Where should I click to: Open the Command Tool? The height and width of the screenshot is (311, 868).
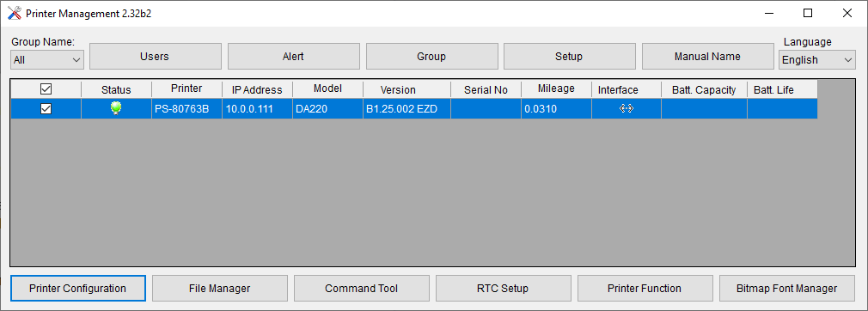pyautogui.click(x=362, y=289)
